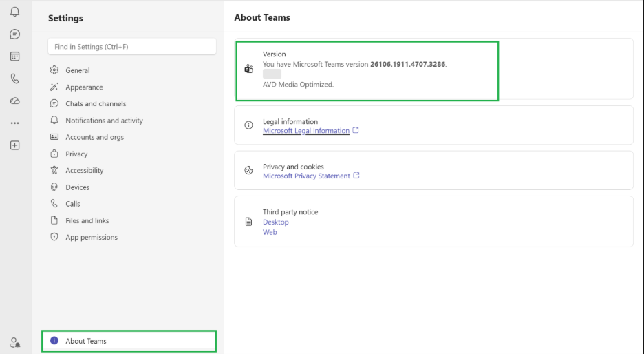This screenshot has width=644, height=354.
Task: Click the App permissions shield icon
Action: (54, 237)
